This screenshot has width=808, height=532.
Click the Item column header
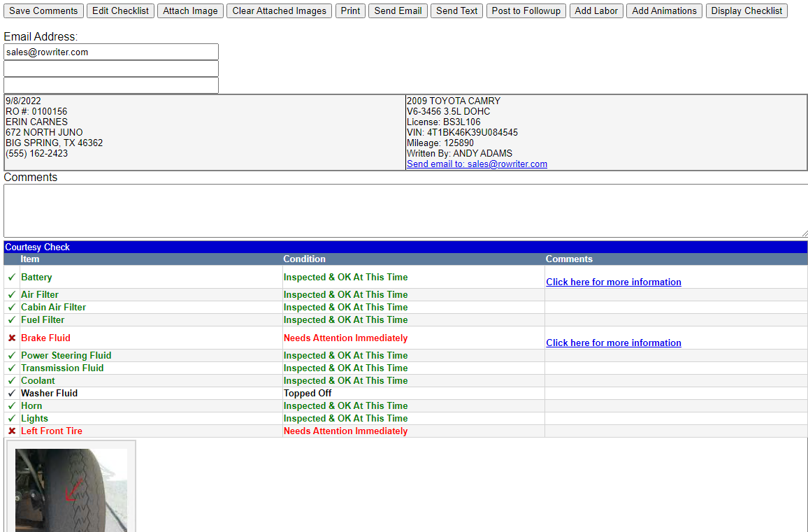(30, 259)
